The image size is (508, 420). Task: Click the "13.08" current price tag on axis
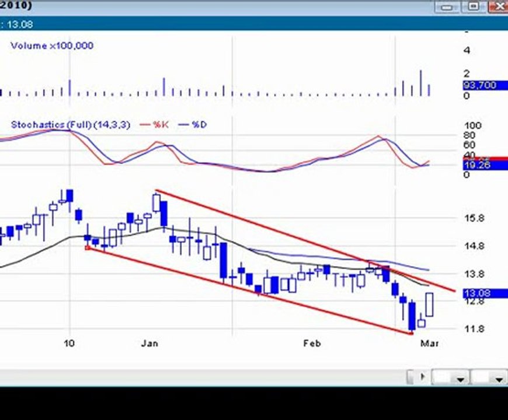point(485,293)
